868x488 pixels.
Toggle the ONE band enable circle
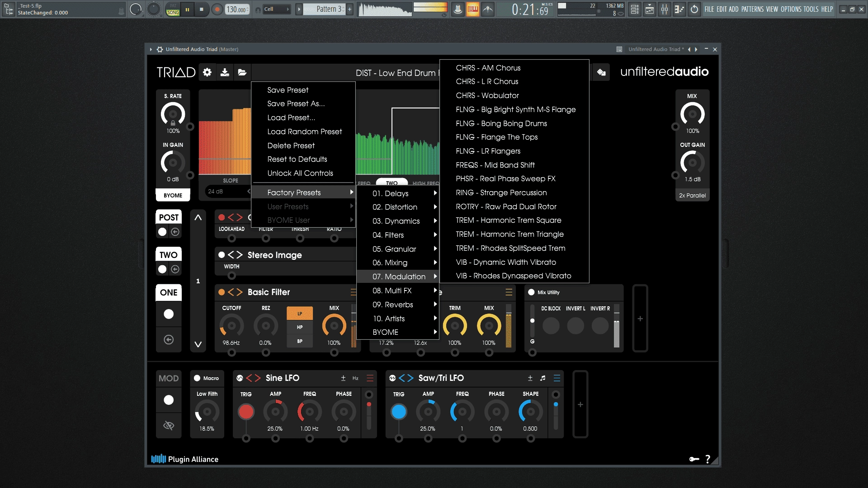169,314
